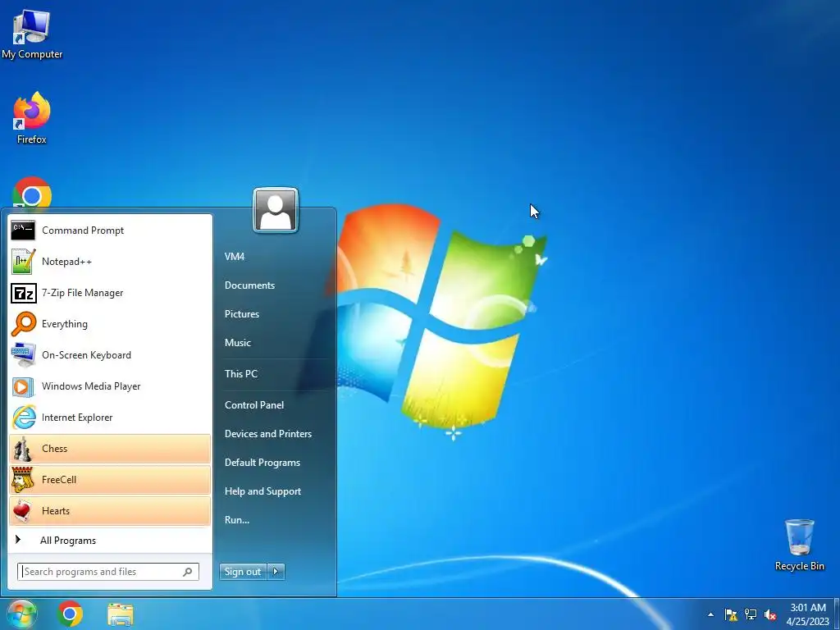The width and height of the screenshot is (840, 630).
Task: Open Devices and Printers
Action: point(268,434)
